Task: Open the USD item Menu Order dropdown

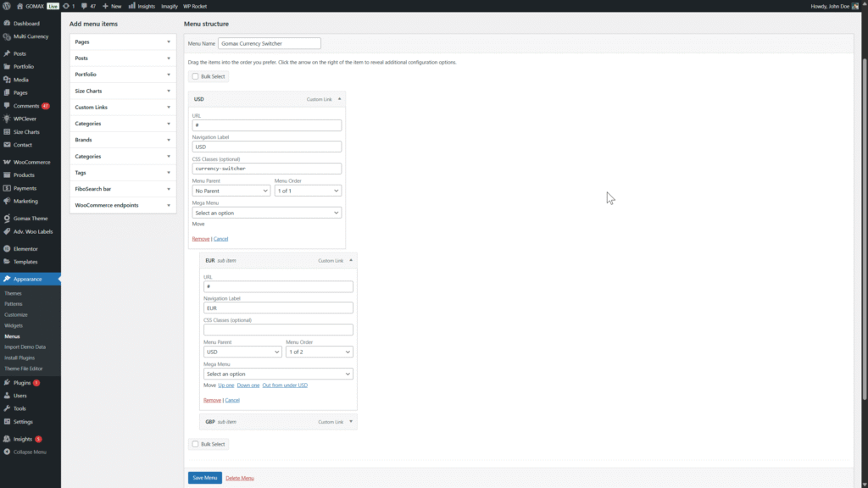Action: (x=308, y=191)
